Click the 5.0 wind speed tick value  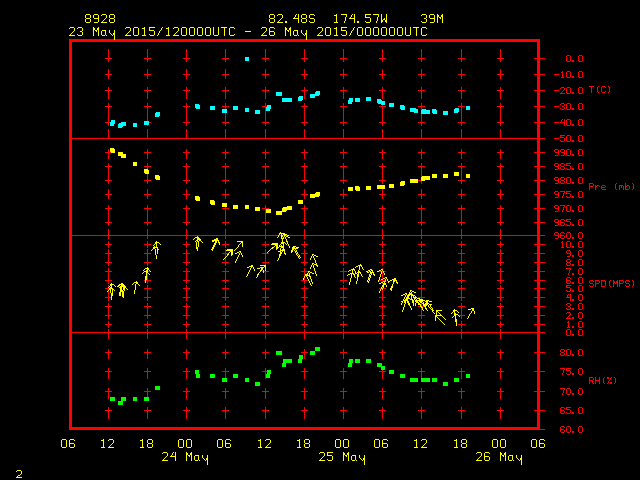pyautogui.click(x=575, y=289)
